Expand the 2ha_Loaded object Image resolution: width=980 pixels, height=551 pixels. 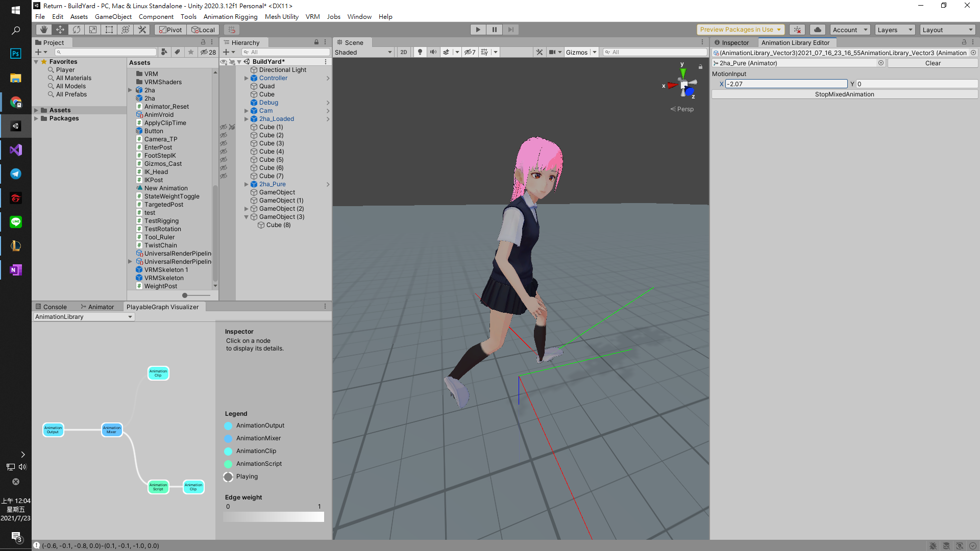246,119
